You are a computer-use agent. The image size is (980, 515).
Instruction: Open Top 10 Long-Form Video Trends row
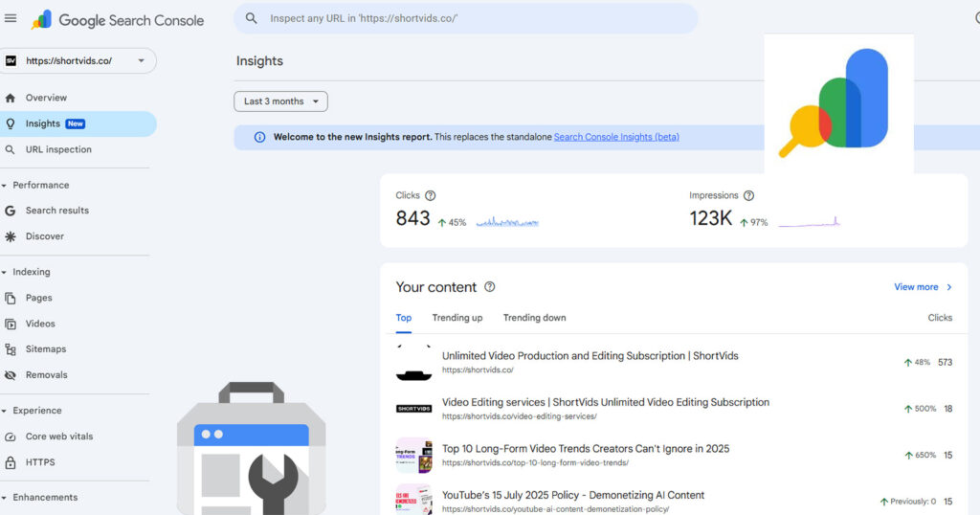(x=675, y=455)
